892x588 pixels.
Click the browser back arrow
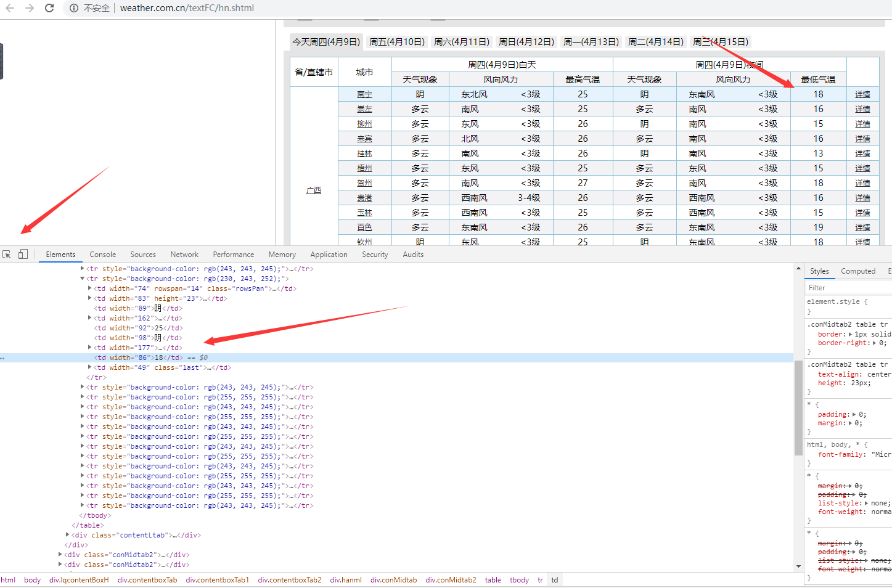pyautogui.click(x=10, y=8)
